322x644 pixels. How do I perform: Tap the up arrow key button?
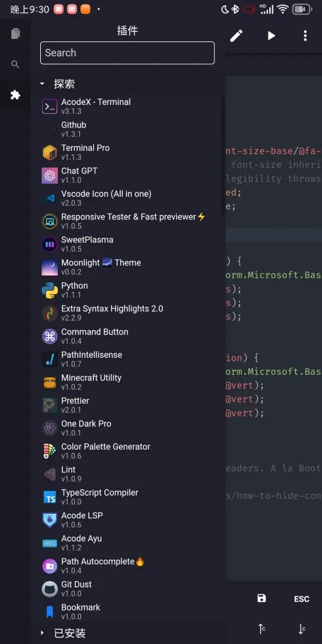coord(262,628)
